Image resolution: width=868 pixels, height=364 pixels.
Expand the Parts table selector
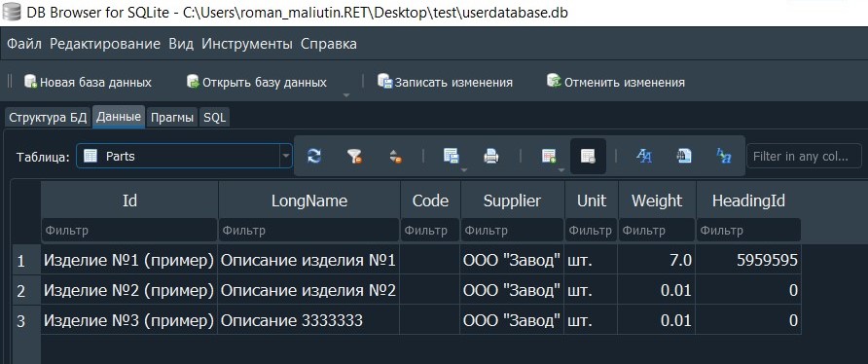(x=286, y=157)
